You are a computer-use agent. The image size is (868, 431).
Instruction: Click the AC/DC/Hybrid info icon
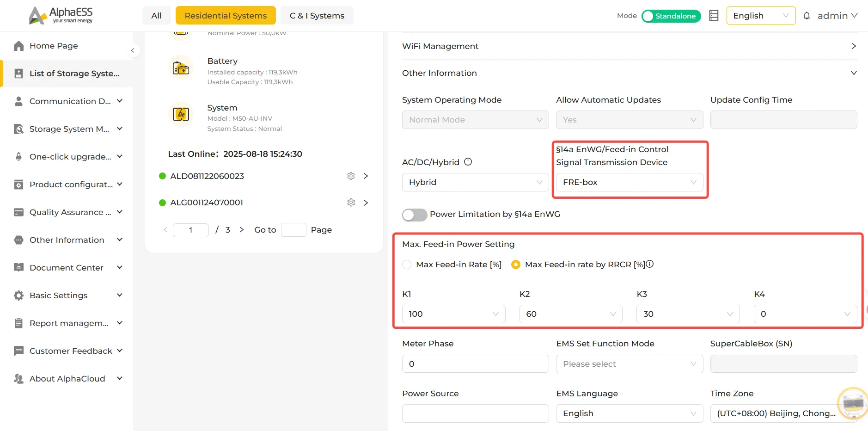click(468, 162)
